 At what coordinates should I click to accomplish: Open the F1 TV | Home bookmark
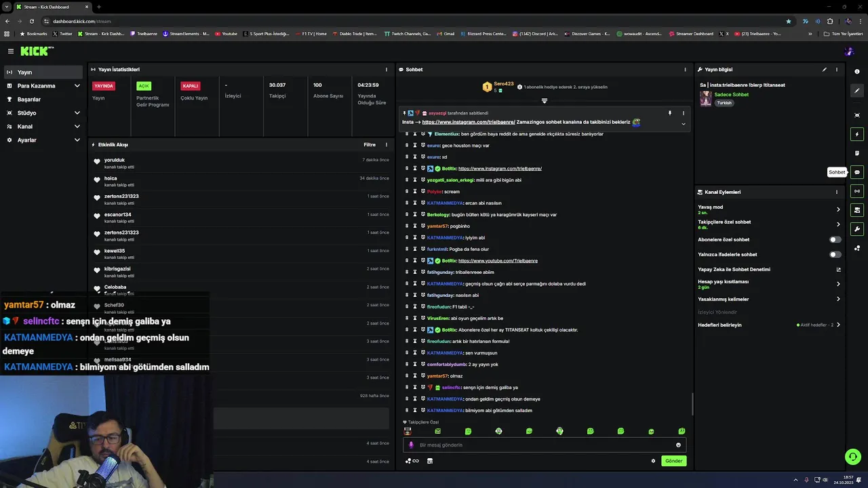click(x=311, y=34)
